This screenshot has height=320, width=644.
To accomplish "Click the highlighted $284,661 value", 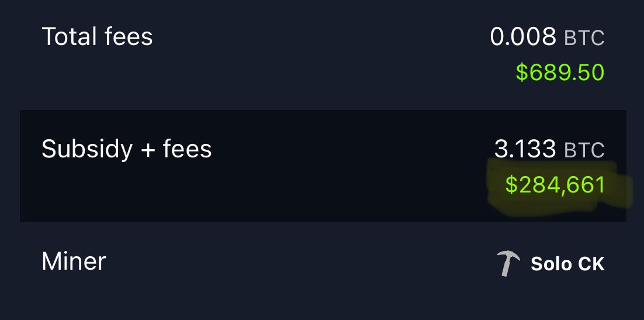I will (555, 185).
